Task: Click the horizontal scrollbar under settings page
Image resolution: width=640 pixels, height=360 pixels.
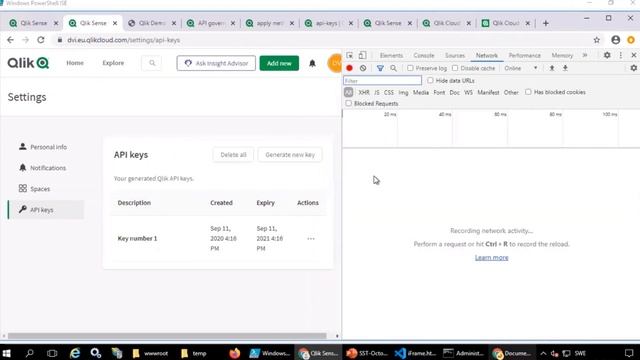Action: pos(167,336)
